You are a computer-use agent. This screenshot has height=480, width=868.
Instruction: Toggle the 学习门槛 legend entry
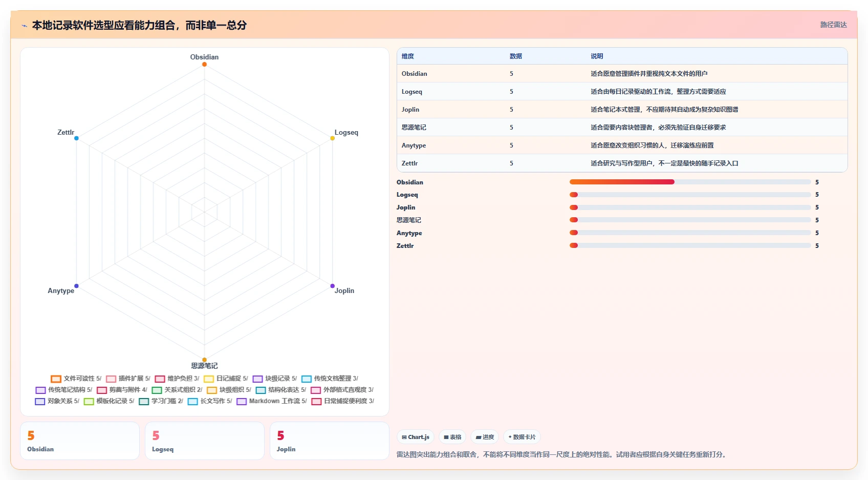coord(161,401)
